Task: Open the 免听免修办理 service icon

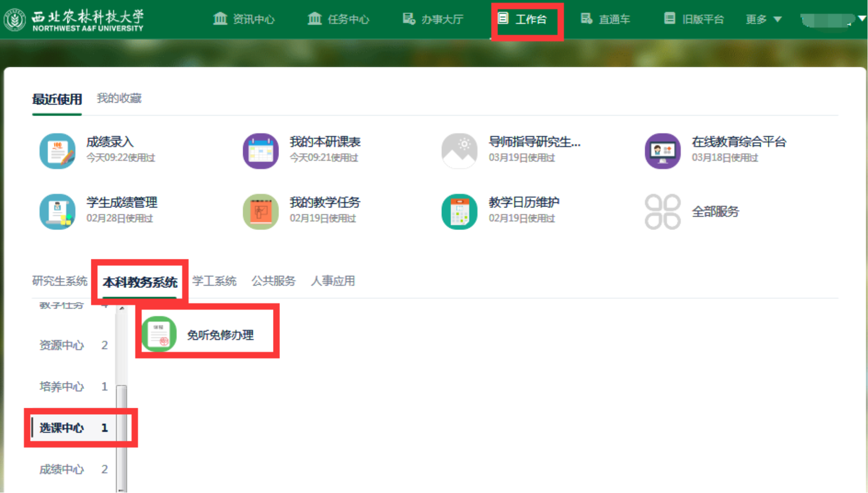Action: click(x=159, y=334)
